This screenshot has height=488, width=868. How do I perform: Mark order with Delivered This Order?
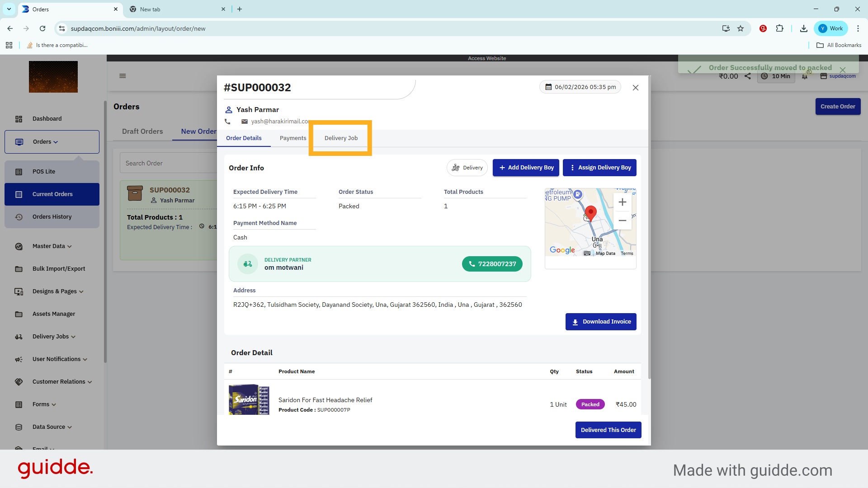coord(608,430)
